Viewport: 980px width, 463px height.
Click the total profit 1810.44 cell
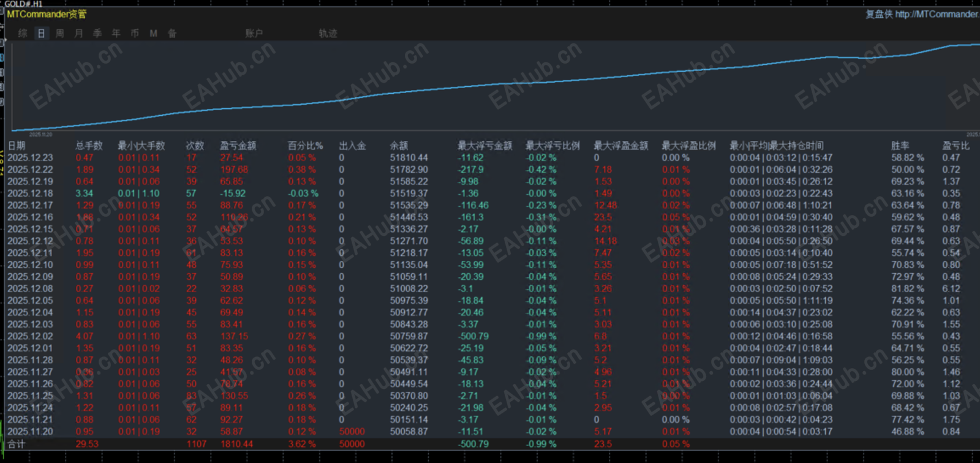coord(236,444)
